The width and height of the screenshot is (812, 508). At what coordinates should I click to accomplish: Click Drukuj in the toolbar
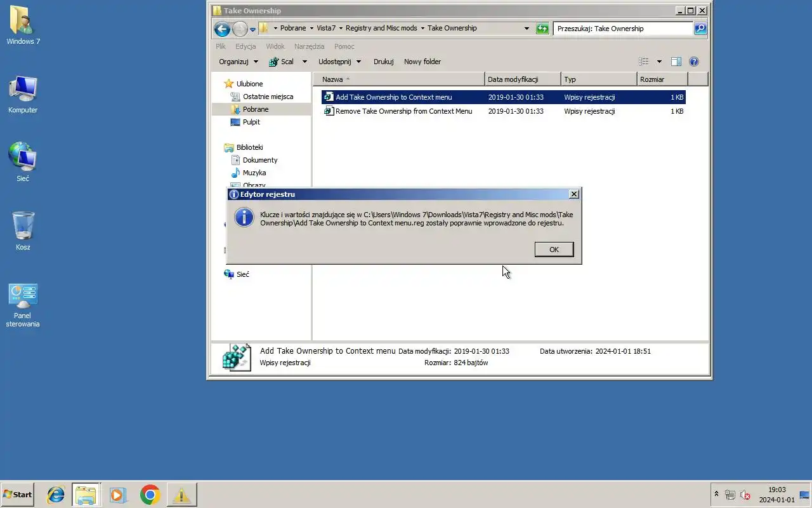click(x=384, y=62)
